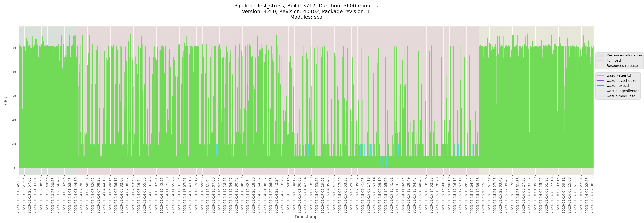This screenshot has width=644, height=223.
Task: Click the wazuh-logcollector orange legend line
Action: (600, 91)
